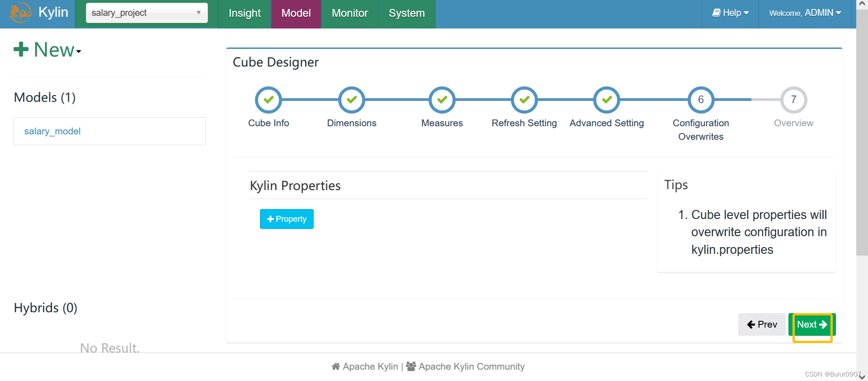This screenshot has width=868, height=381.
Task: Open the Apache Kylin footer link
Action: [x=370, y=367]
